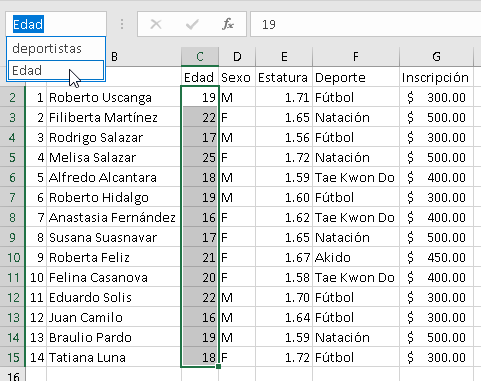Screen dimensions: 481x381
Task: Click the fill handle of the selected range
Action: (218, 367)
